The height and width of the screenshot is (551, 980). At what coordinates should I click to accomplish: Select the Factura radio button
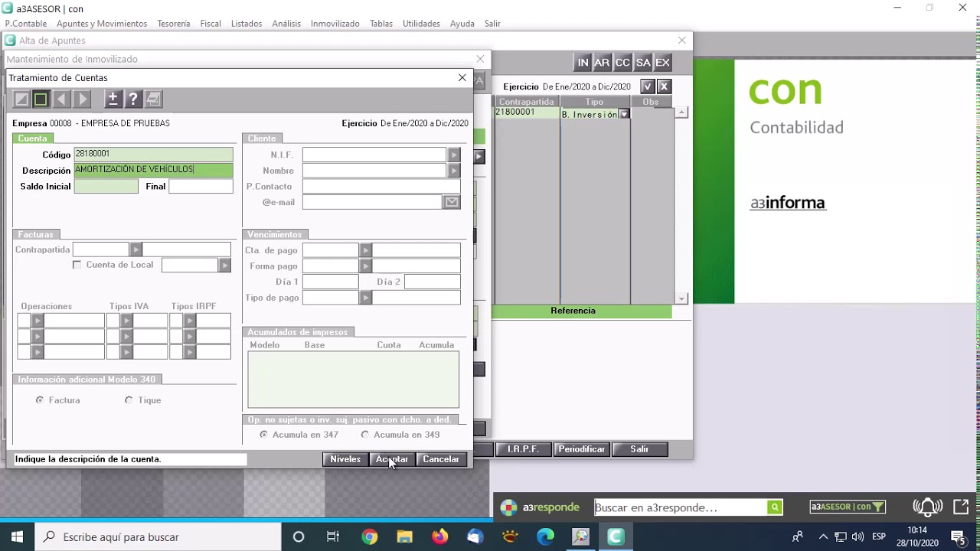[x=40, y=400]
